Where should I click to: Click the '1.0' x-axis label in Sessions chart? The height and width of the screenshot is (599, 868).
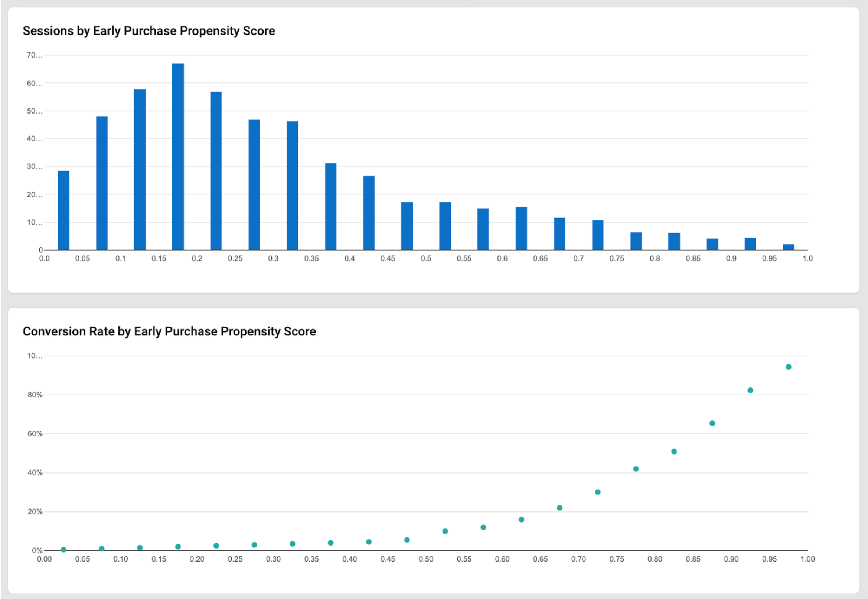coord(807,259)
